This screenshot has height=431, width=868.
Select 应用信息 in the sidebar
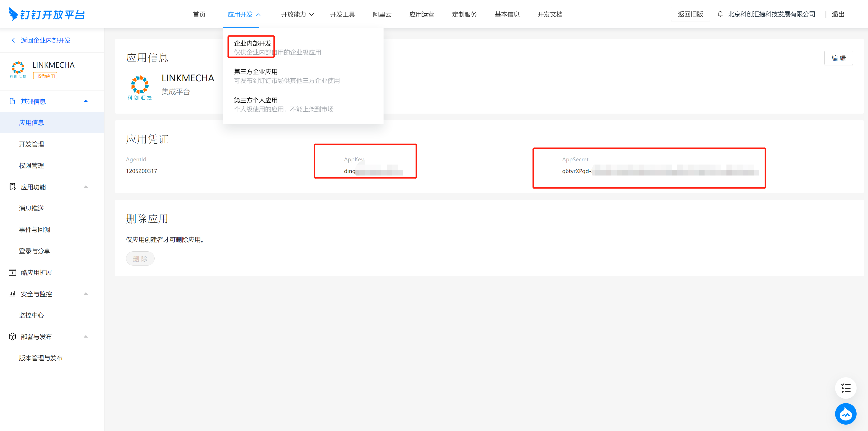click(52, 123)
